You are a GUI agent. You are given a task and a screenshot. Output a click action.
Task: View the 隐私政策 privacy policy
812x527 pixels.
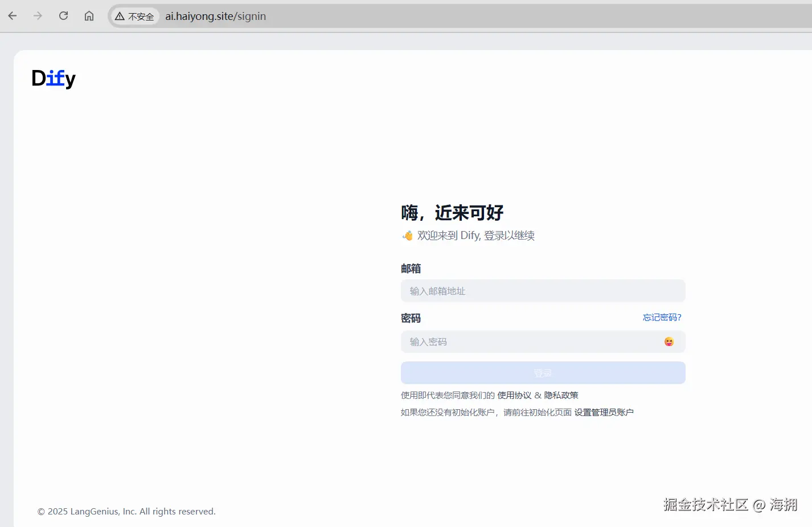[x=561, y=394]
